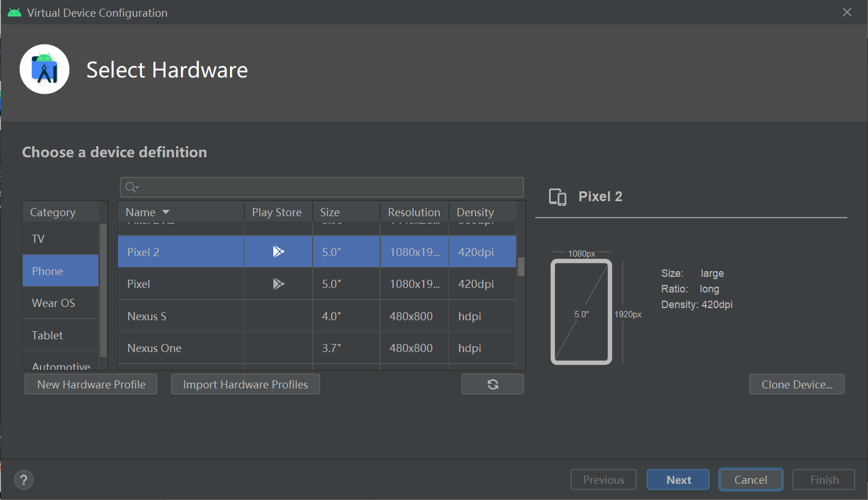Click the Category list header
This screenshot has width=868, height=500.
tap(61, 212)
